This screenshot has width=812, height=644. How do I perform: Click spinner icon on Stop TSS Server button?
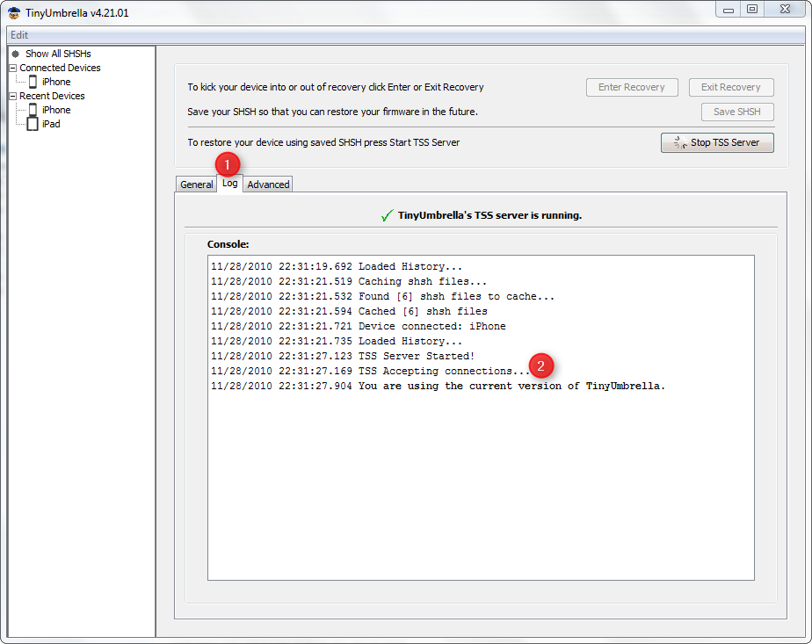(680, 142)
